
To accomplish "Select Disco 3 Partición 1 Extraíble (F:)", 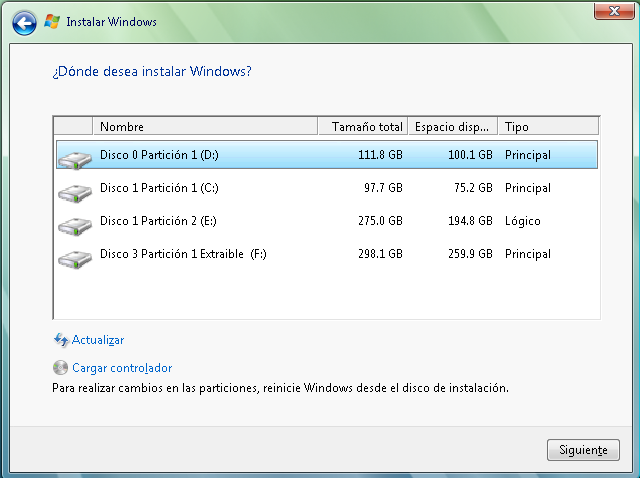I will tap(327, 254).
